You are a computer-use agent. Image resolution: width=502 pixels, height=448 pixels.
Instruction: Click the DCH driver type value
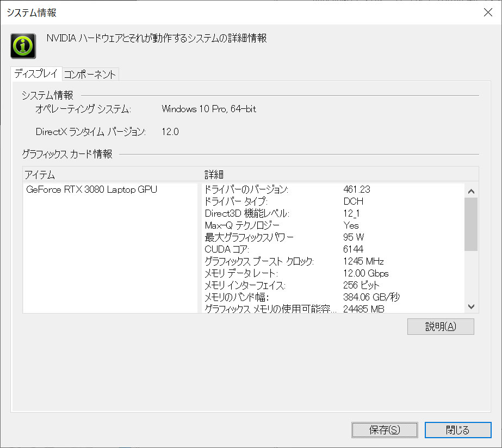353,201
